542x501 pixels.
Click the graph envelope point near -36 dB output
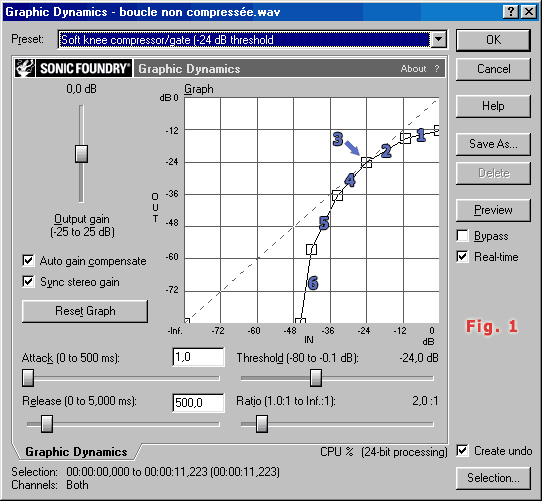337,195
